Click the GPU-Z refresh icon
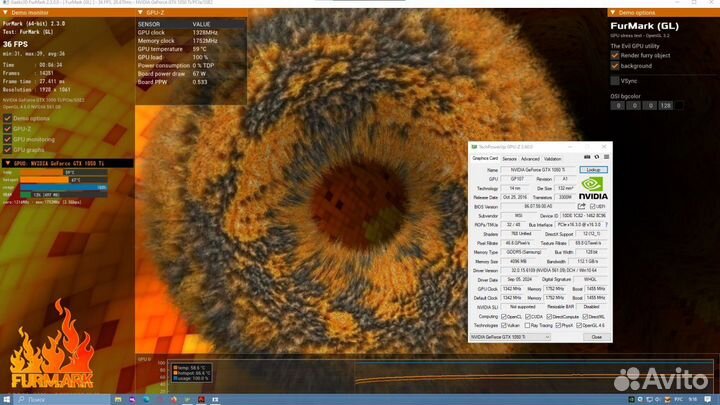Viewport: 720px width, 405px height. (597, 157)
